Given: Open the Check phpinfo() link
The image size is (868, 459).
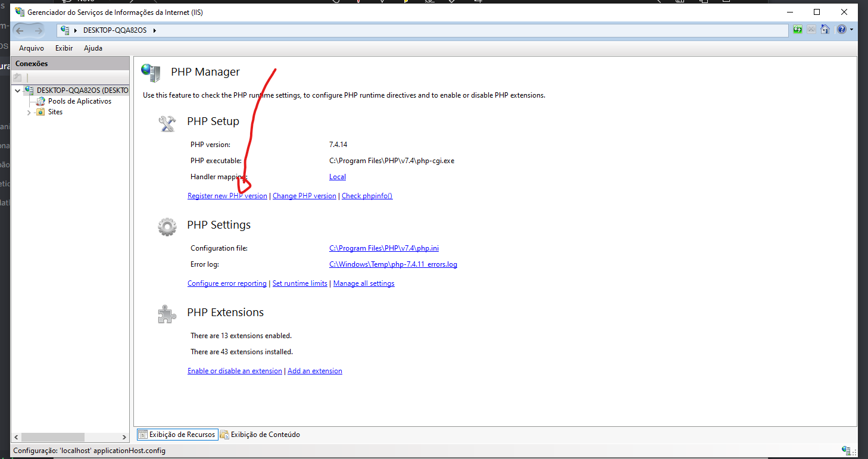Looking at the screenshot, I should click(x=367, y=196).
